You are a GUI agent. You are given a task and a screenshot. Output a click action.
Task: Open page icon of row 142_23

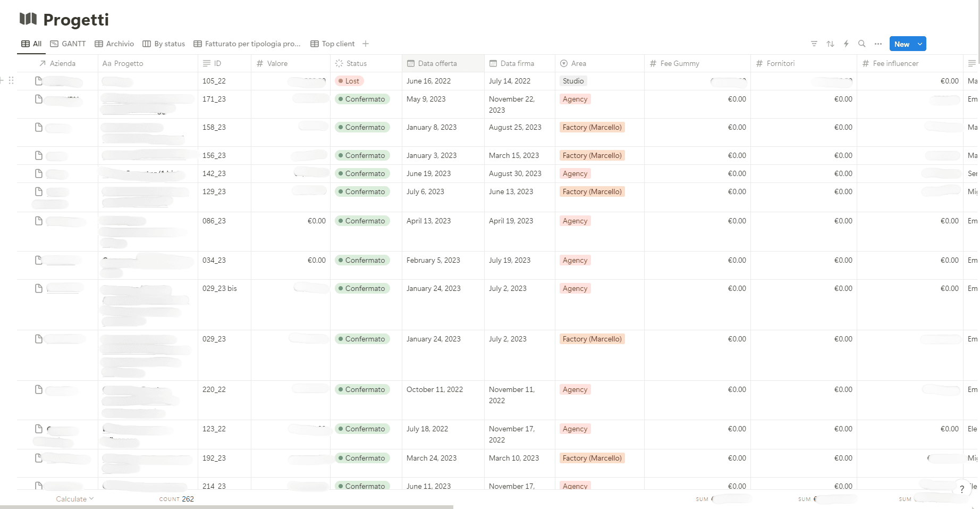click(x=38, y=173)
